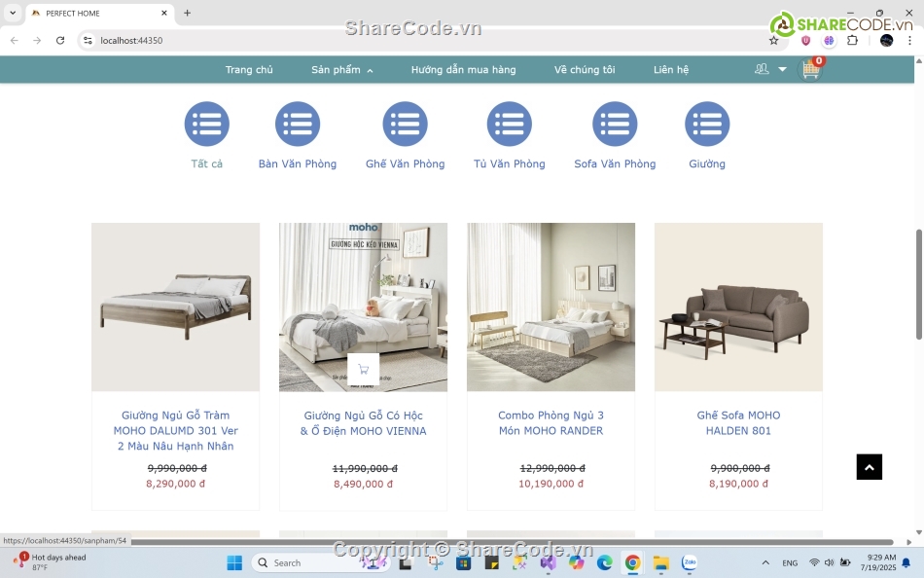Open the pink shield extension
This screenshot has height=578, width=924.
[805, 40]
